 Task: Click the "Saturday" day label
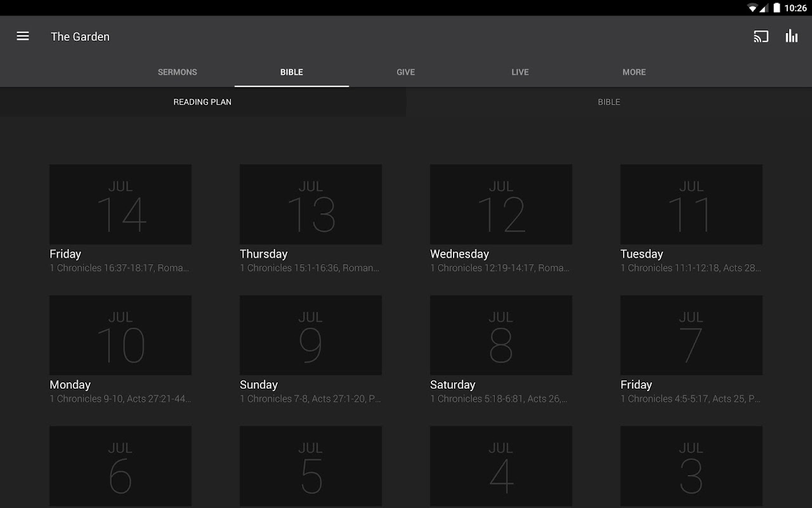[453, 385]
